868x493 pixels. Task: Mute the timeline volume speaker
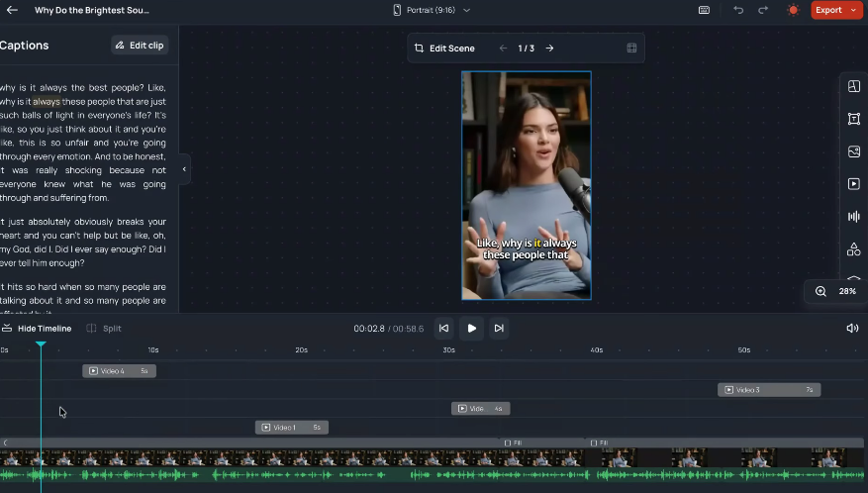click(852, 328)
